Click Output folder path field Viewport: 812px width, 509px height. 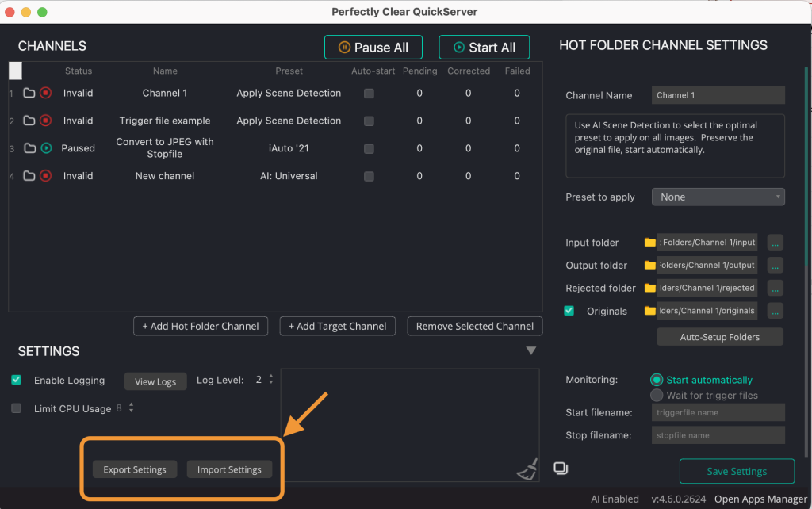707,265
